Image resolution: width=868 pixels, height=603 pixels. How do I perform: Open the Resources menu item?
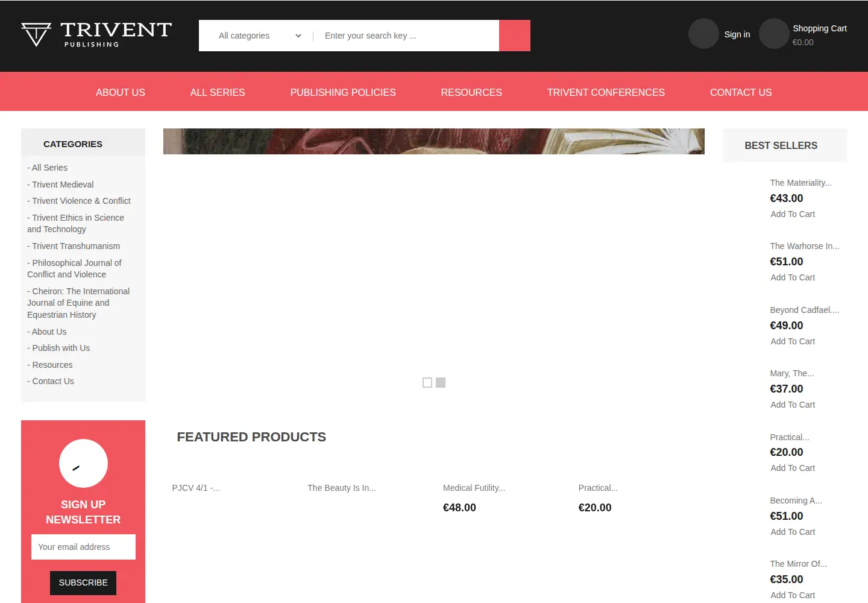coord(471,92)
